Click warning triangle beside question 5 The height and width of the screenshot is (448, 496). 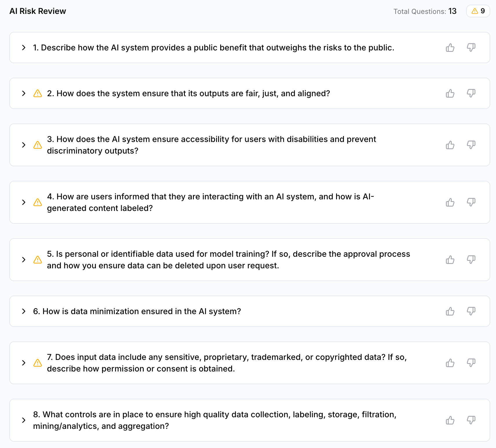click(38, 260)
